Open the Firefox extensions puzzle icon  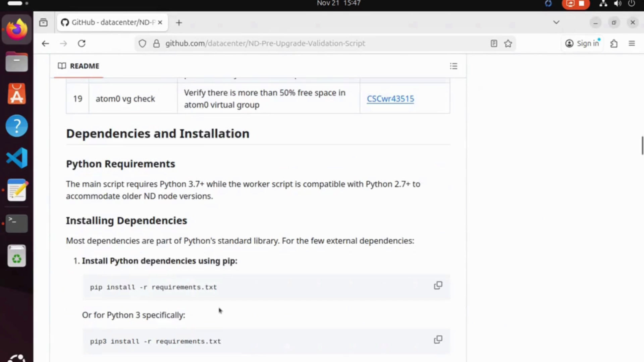tap(614, 43)
